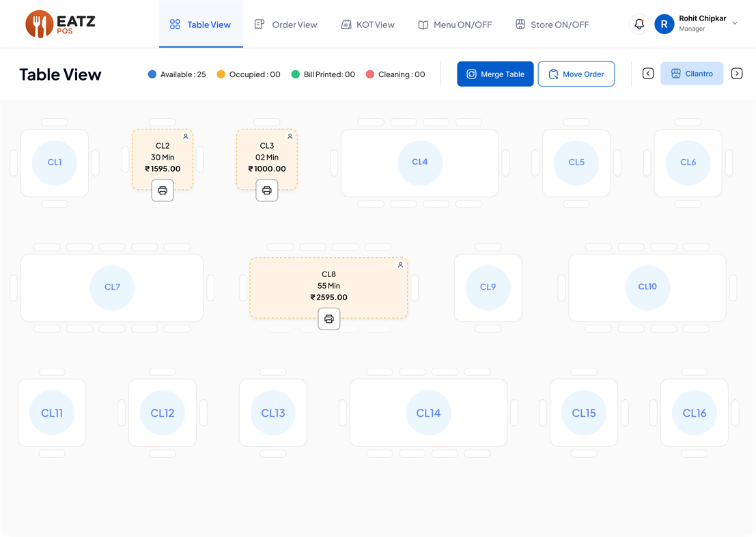Screen dimensions: 756x537
Task: Select available table CL12
Action: click(163, 413)
